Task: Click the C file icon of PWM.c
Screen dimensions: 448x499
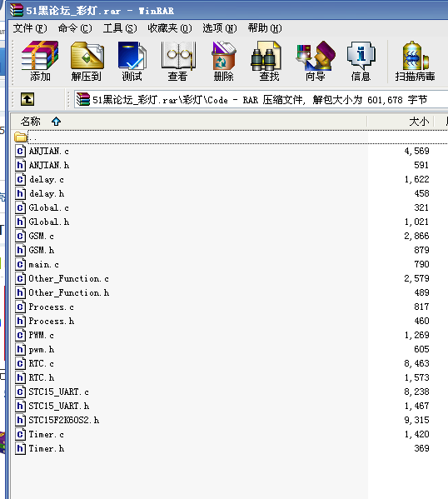Action: (20, 335)
